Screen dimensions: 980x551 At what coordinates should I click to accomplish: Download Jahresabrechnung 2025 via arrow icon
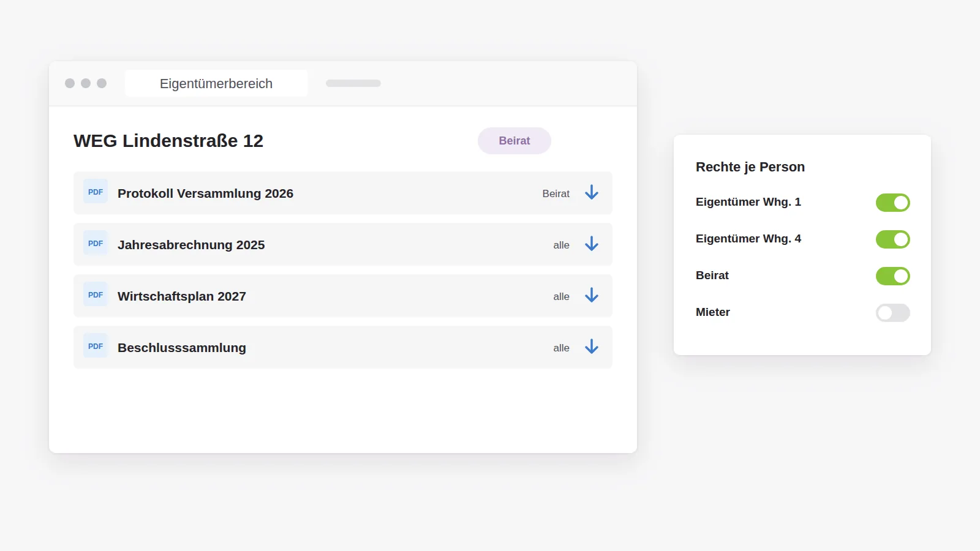[x=592, y=244]
